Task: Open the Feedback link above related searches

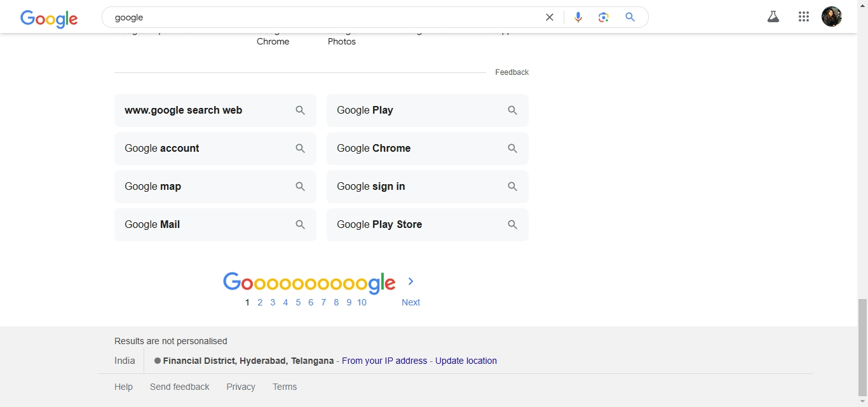Action: [512, 72]
